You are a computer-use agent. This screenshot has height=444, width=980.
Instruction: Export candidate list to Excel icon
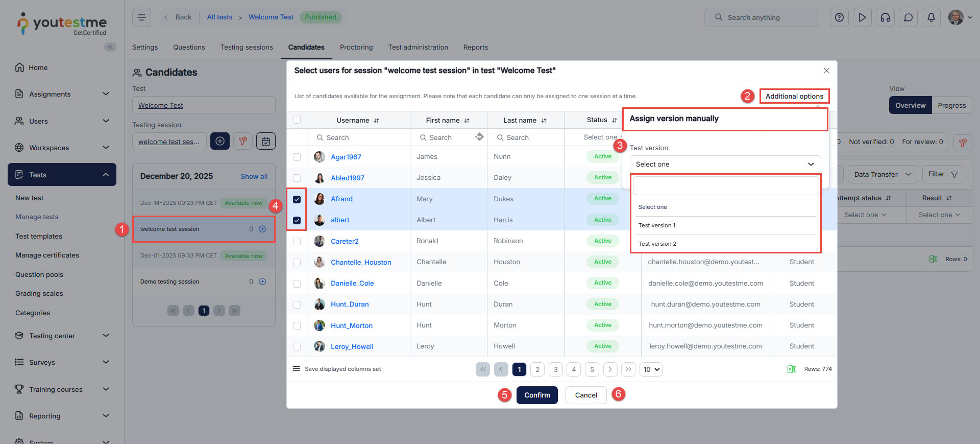(792, 369)
